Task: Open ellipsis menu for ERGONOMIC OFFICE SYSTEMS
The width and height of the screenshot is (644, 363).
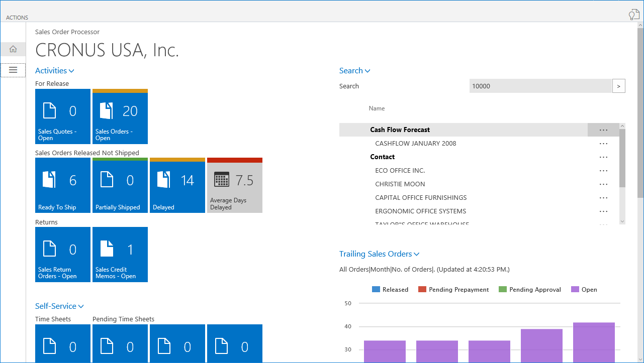Action: click(x=603, y=211)
